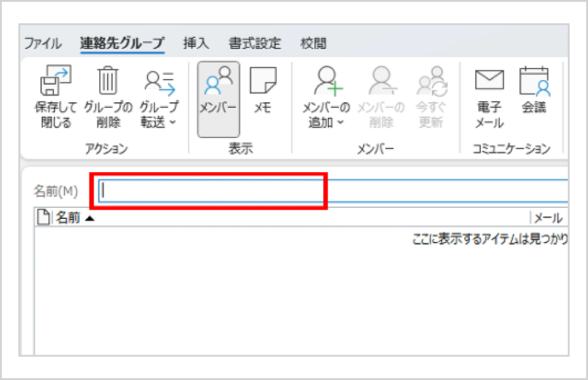588x380 pixels.
Task: Click the 名前(M) group name field
Action: pyautogui.click(x=333, y=191)
